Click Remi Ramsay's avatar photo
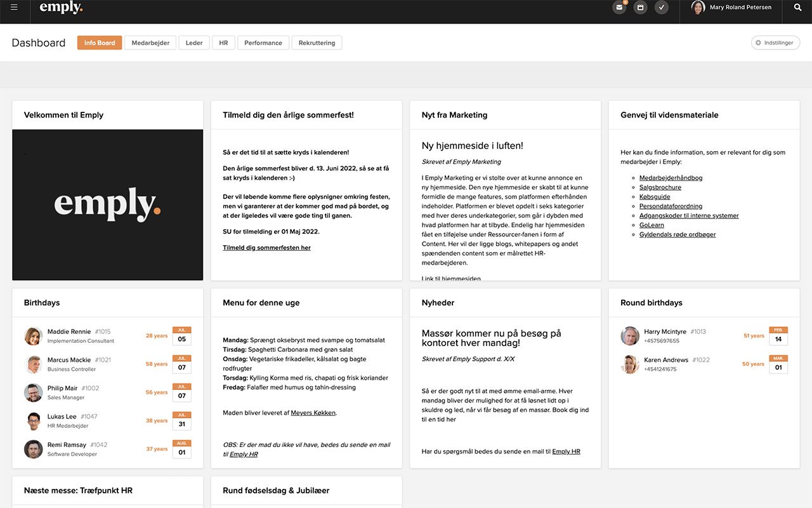This screenshot has height=508, width=812. click(33, 449)
